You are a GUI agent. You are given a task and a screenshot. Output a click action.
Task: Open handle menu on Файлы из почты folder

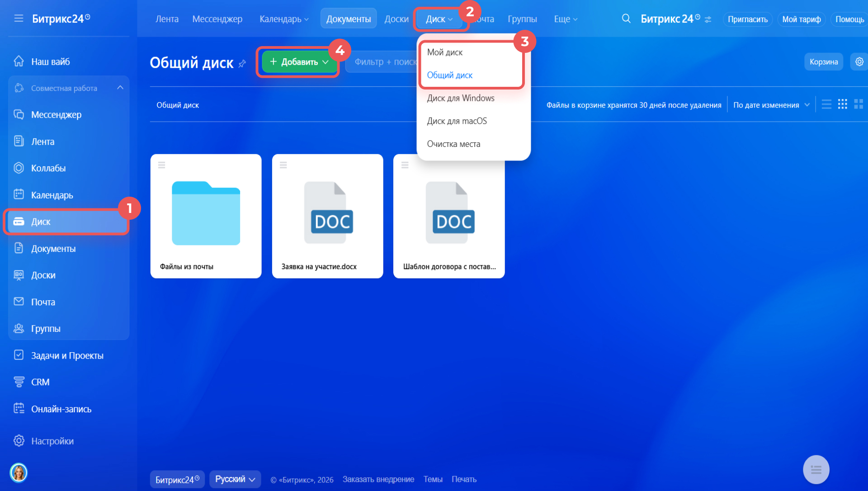point(162,165)
